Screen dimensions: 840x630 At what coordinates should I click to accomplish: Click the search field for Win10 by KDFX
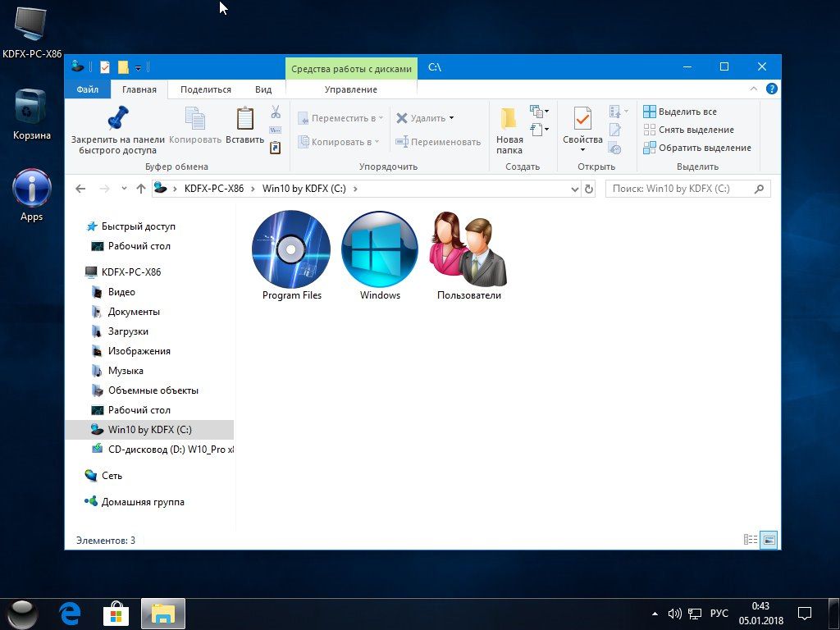coord(679,189)
